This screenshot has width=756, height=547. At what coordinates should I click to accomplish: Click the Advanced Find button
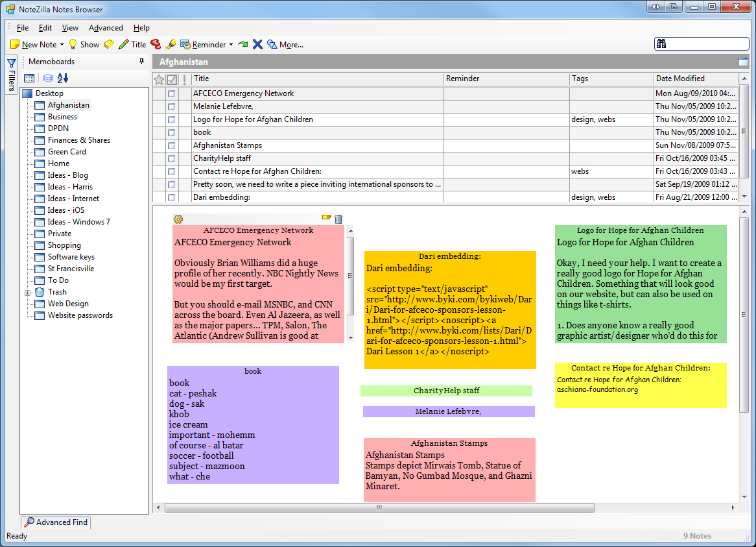[x=56, y=522]
